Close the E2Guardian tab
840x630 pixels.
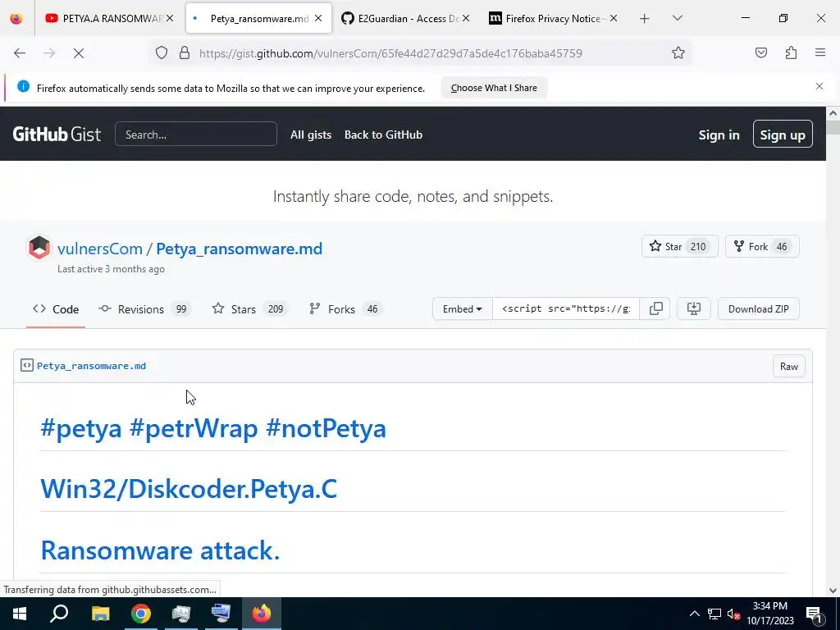(466, 19)
